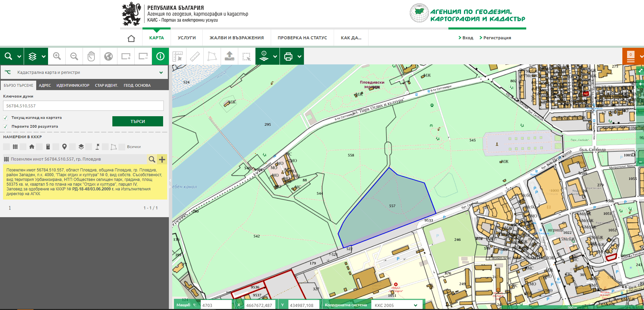The image size is (644, 310).
Task: Select the measure distance ruler tool
Action: pyautogui.click(x=195, y=56)
